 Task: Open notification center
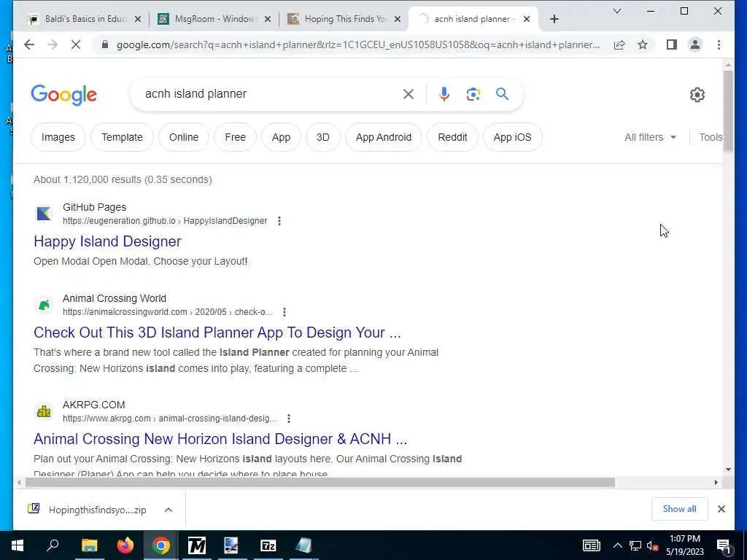click(724, 545)
